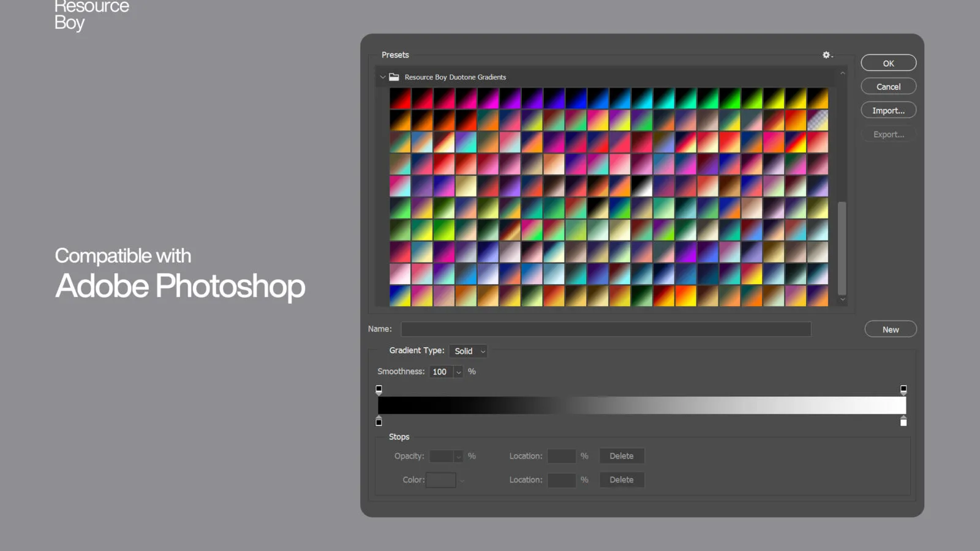Click the Import... button

point(888,111)
